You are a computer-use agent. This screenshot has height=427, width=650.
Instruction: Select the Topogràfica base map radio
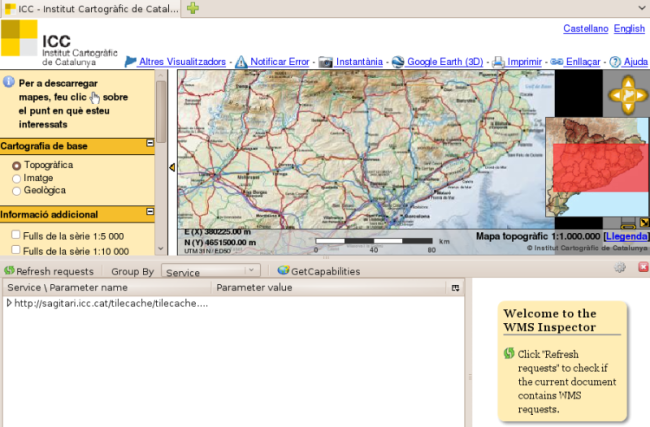pyautogui.click(x=17, y=165)
